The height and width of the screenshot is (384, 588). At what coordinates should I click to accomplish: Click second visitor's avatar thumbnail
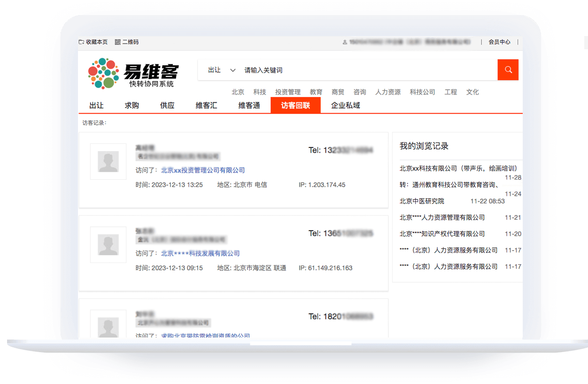[108, 245]
